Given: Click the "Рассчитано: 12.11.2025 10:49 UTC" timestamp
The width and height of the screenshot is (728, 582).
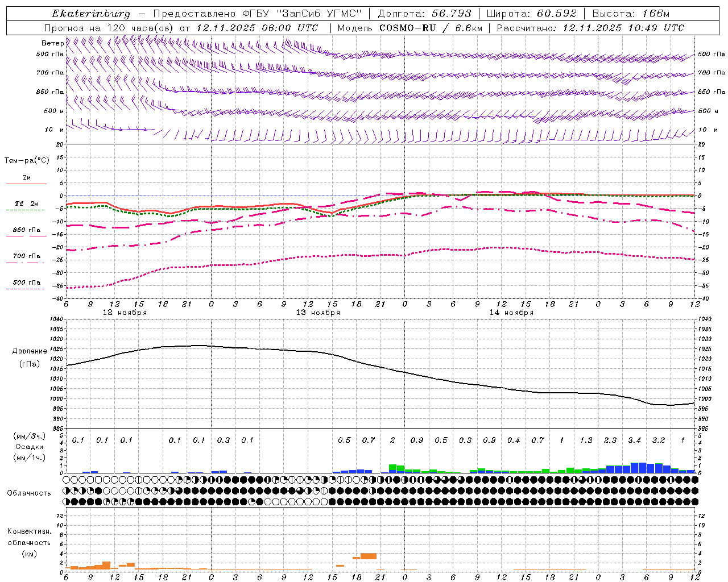Looking at the screenshot, I should point(590,28).
